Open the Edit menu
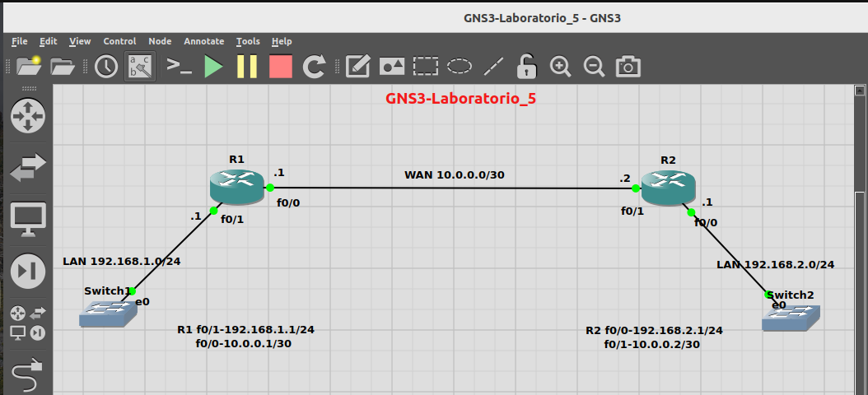The height and width of the screenshot is (395, 868). [48, 41]
